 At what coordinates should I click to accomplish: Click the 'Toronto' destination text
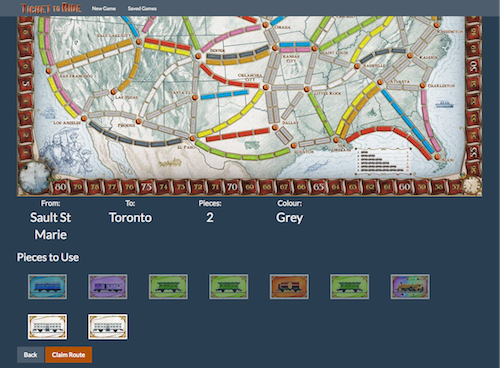(130, 218)
